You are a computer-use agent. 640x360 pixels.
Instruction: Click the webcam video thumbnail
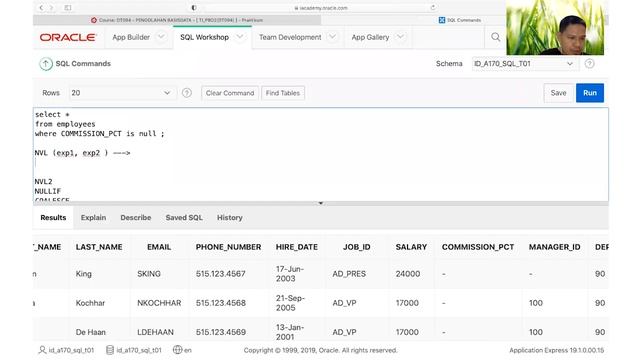pyautogui.click(x=555, y=27)
